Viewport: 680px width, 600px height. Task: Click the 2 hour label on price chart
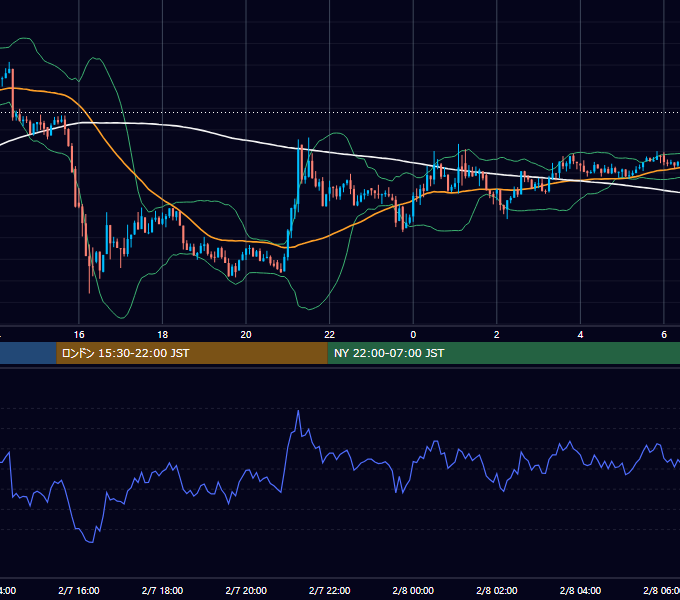[x=497, y=334]
